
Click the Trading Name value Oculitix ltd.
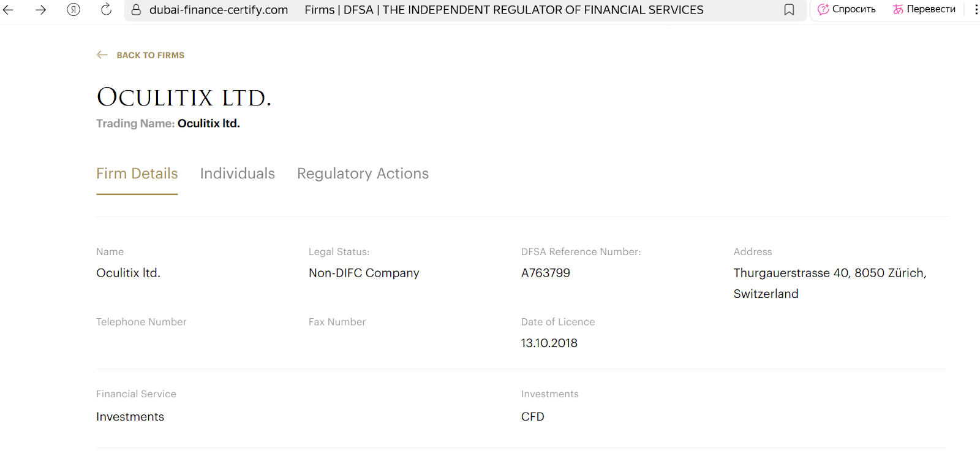(x=209, y=123)
